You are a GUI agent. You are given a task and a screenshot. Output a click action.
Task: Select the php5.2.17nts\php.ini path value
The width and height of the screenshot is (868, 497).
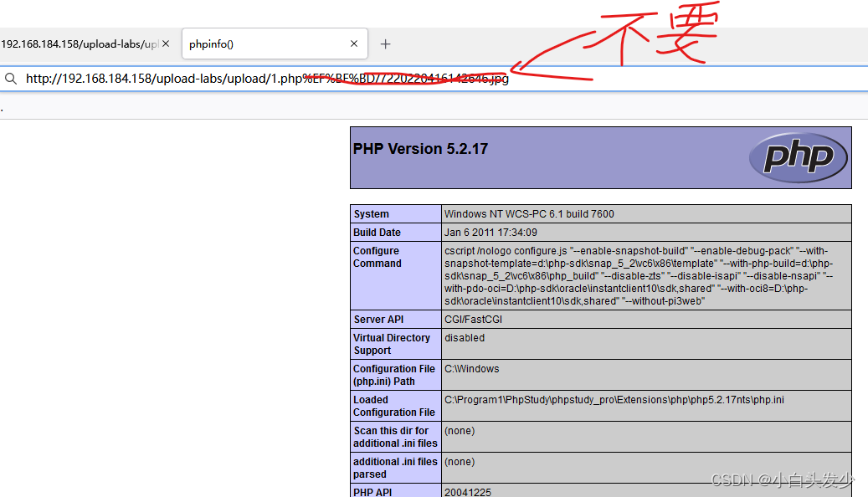click(614, 400)
